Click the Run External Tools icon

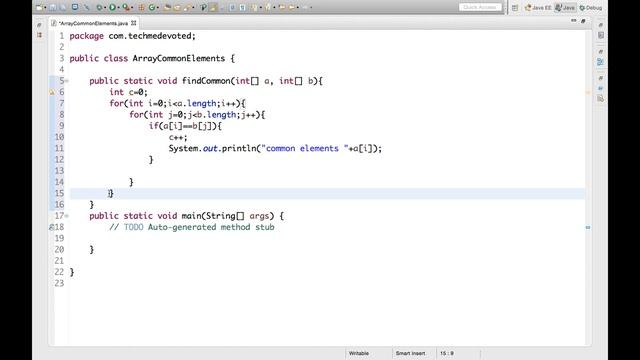point(126,7)
